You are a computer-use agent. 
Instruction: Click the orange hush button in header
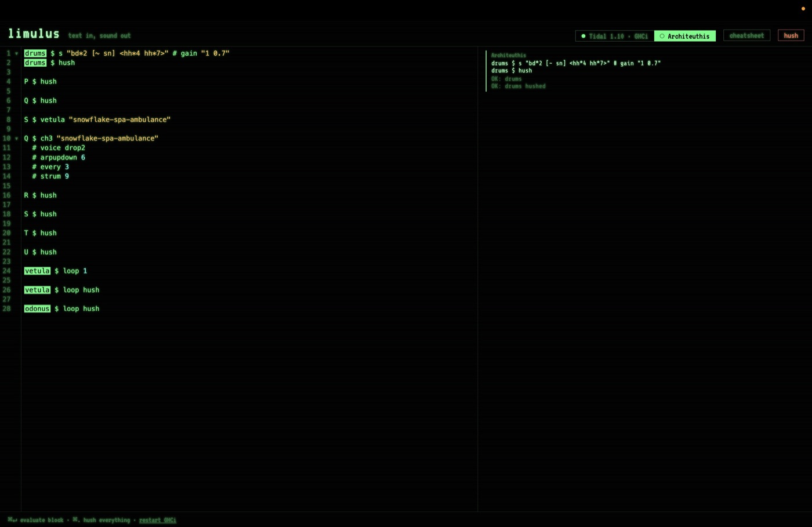(791, 35)
